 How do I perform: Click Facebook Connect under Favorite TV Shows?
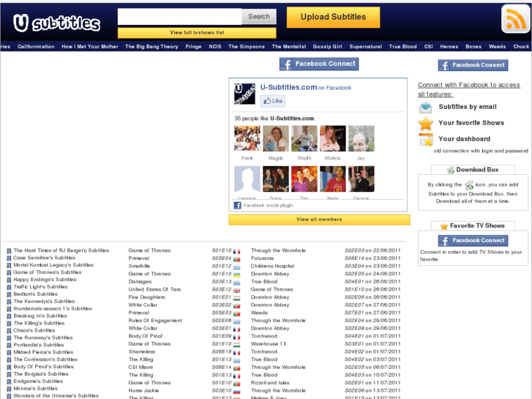coord(473,240)
